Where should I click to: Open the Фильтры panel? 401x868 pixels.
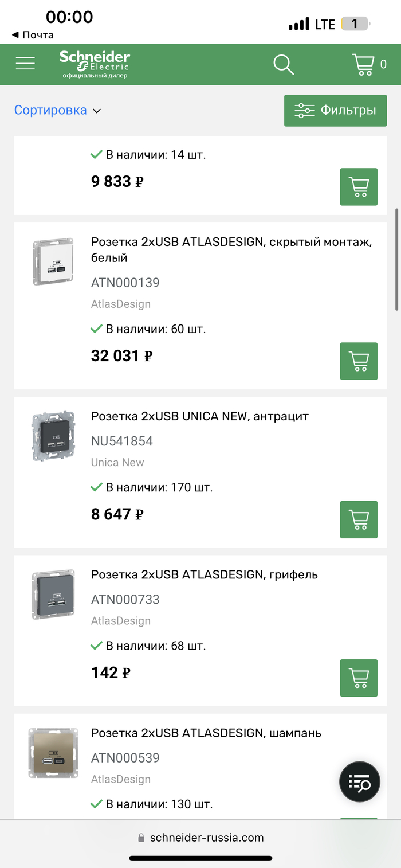(x=335, y=110)
